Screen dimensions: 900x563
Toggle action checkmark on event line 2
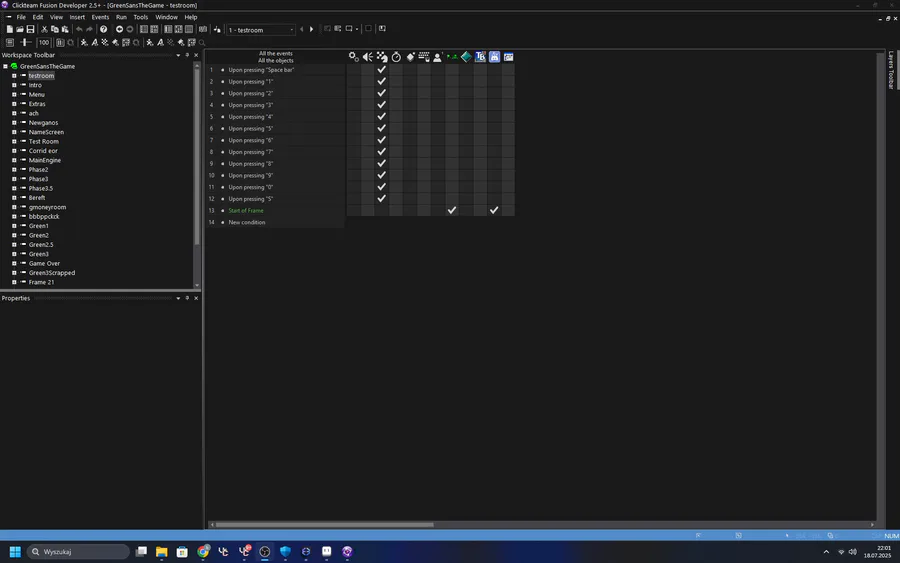[382, 81]
